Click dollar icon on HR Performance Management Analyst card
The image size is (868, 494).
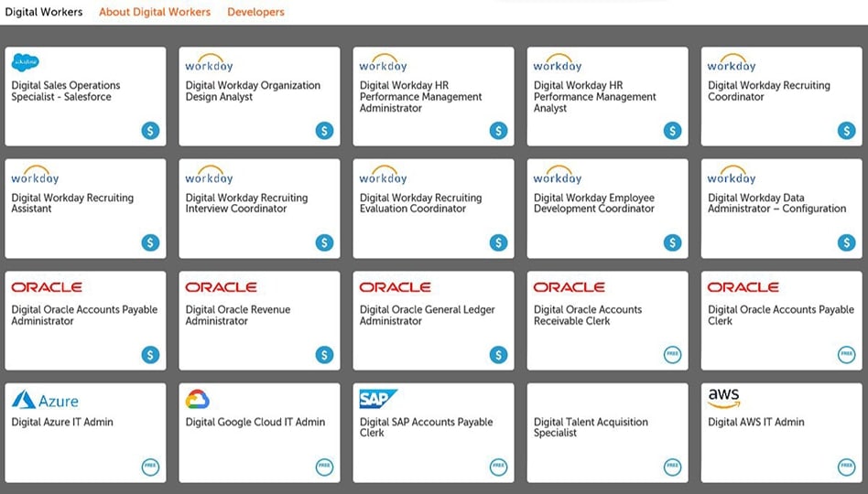[x=673, y=131]
